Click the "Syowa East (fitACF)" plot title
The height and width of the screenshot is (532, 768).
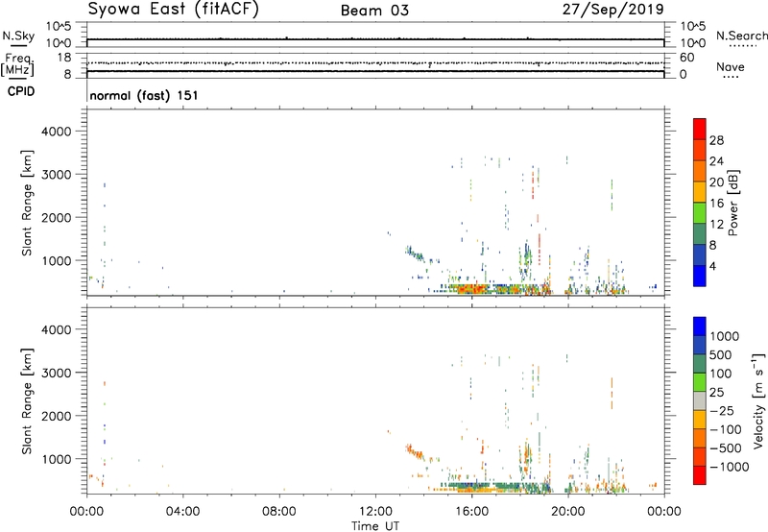pyautogui.click(x=174, y=10)
